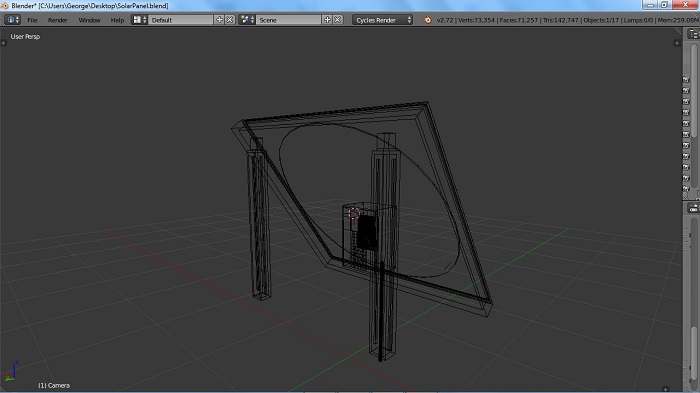Viewport: 700px width, 393px height.
Task: Open the Properties editor type icon
Action: coord(693,208)
